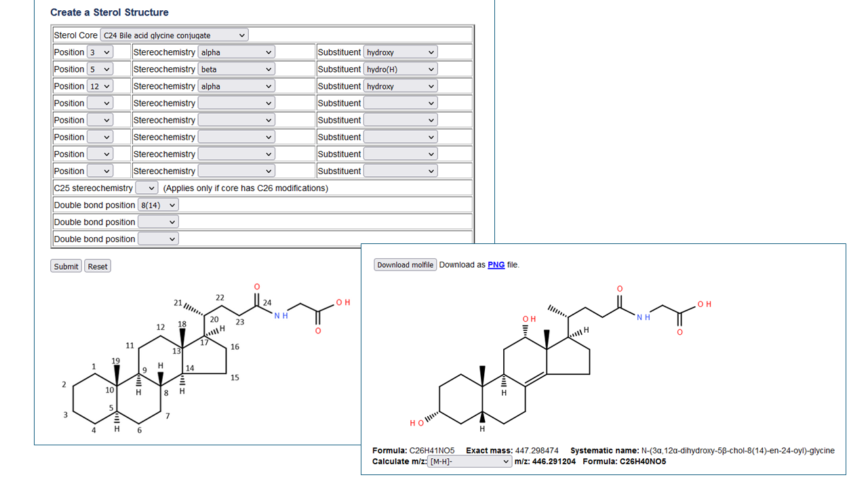Image resolution: width=868 pixels, height=488 pixels.
Task: Expand the C25 stereochemistry dropdown
Action: [146, 188]
